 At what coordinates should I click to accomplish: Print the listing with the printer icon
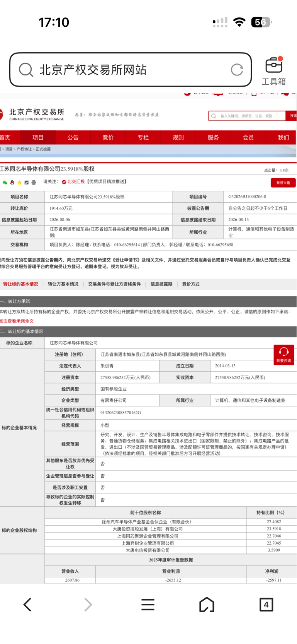34,183
